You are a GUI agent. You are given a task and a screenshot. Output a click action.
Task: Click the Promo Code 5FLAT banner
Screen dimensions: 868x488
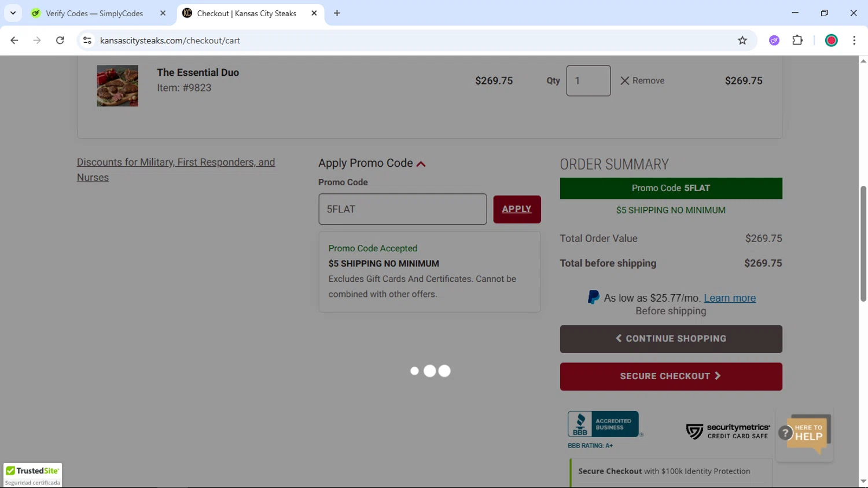click(x=671, y=188)
